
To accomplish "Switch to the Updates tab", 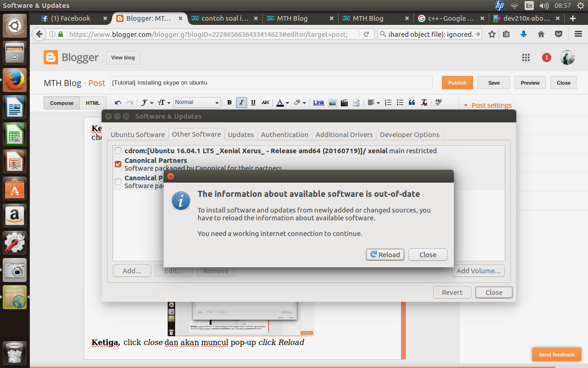I will (x=241, y=134).
